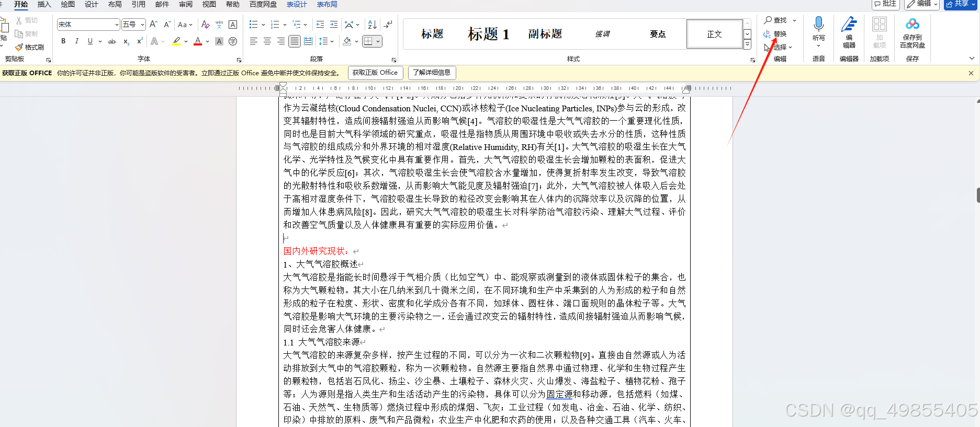This screenshot has width=980, height=427.
Task: Switch to the 布局 tab
Action: 115,4
